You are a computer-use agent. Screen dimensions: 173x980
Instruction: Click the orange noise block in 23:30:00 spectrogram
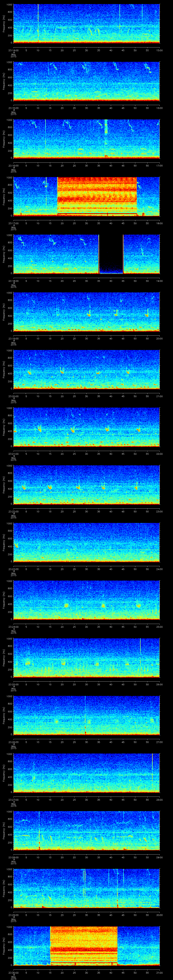click(84, 945)
